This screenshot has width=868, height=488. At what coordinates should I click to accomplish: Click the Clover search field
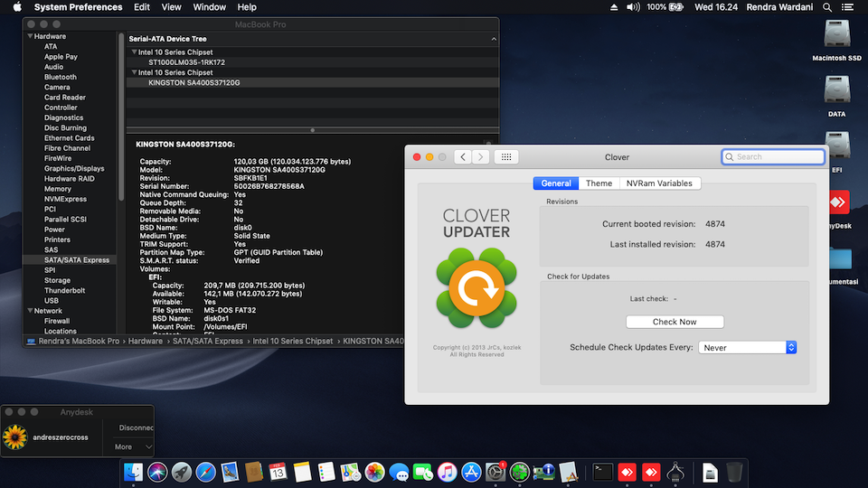coord(773,156)
